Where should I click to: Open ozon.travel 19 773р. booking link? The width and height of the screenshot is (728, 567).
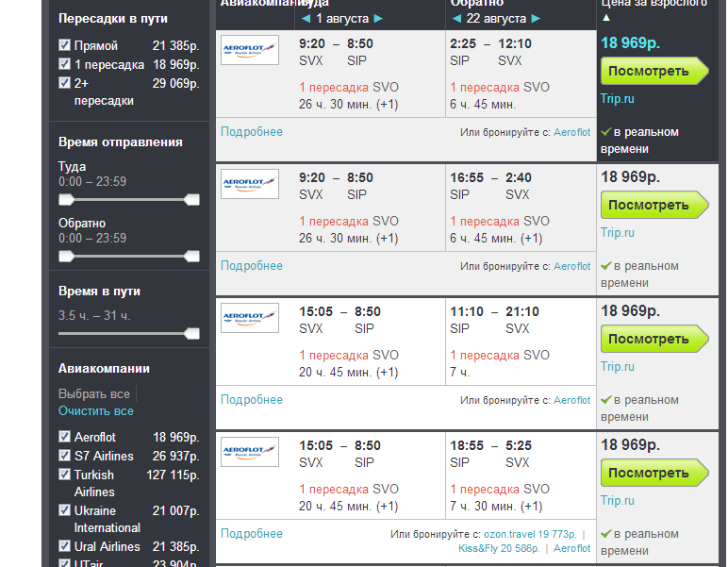pyautogui.click(x=530, y=534)
